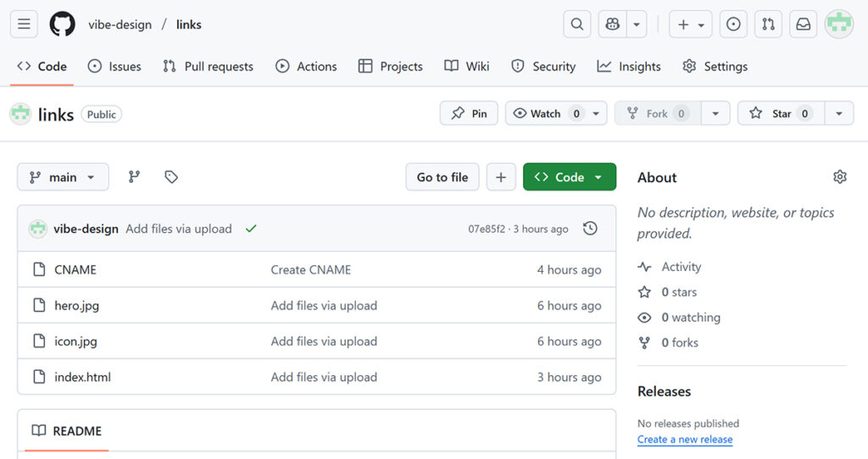The image size is (868, 459).
Task: Pin the links repository
Action: tap(469, 113)
